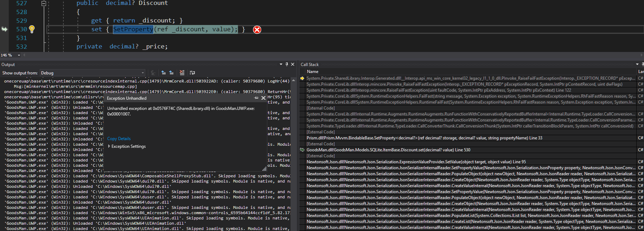644x231 pixels.
Task: Click the Call Stack panel title
Action: pyautogui.click(x=310, y=65)
